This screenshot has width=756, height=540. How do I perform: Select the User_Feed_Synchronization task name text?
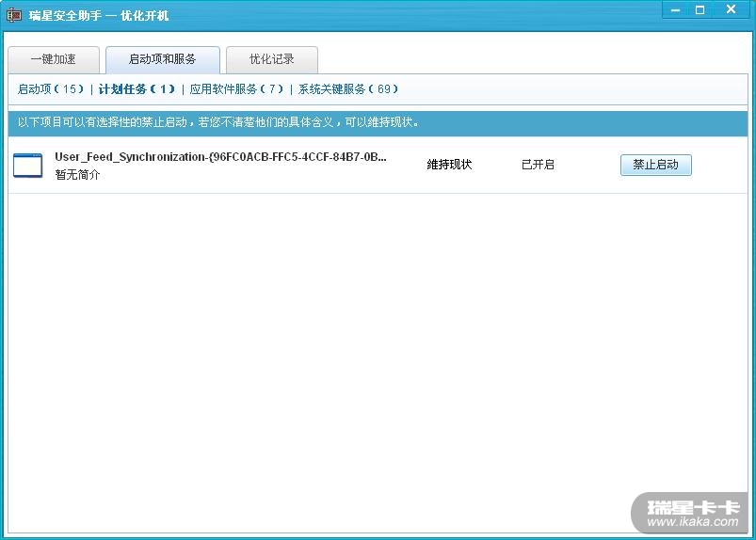[x=220, y=157]
